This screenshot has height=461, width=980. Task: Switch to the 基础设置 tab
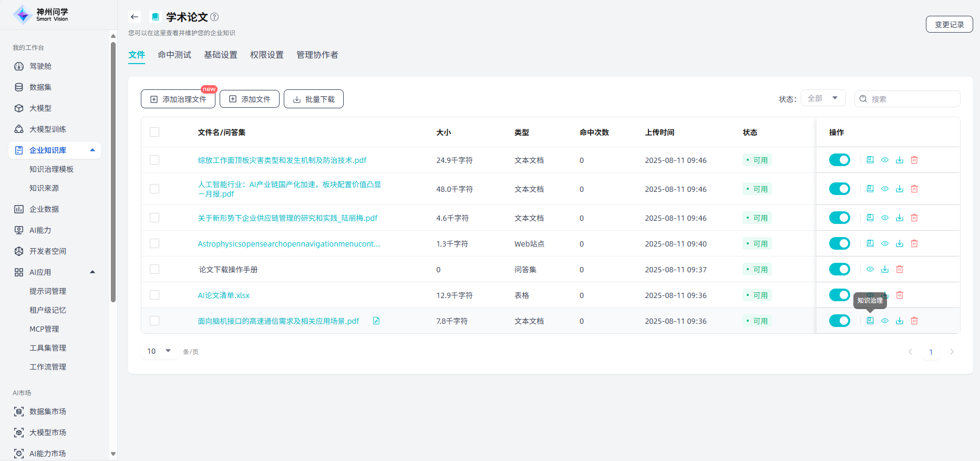(x=221, y=55)
